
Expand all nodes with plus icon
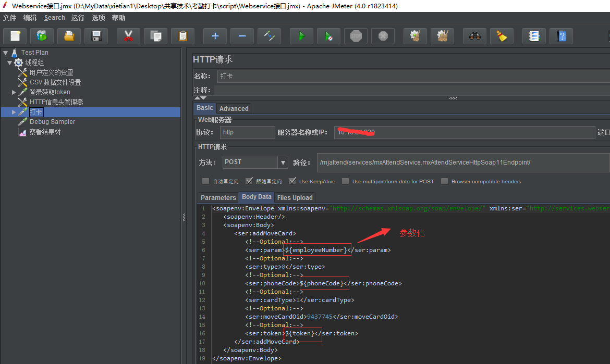pos(215,36)
